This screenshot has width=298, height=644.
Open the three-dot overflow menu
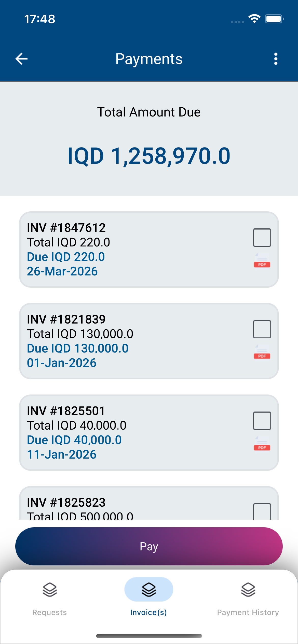pos(276,59)
